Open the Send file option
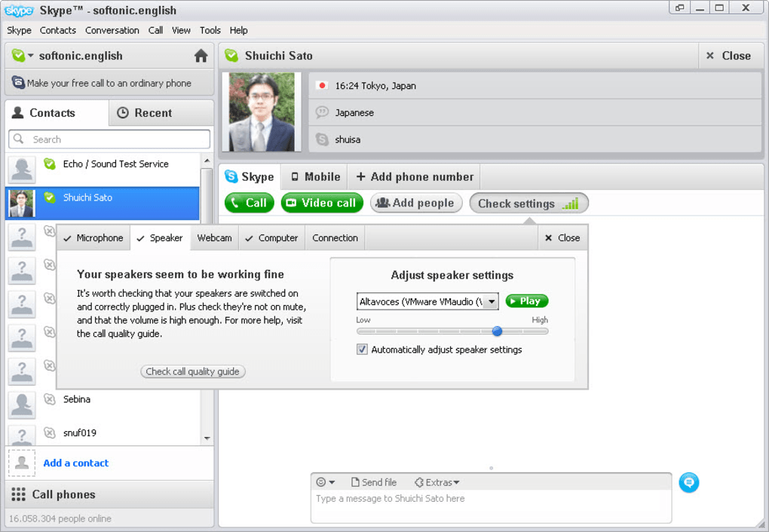This screenshot has width=769, height=532. tap(373, 482)
